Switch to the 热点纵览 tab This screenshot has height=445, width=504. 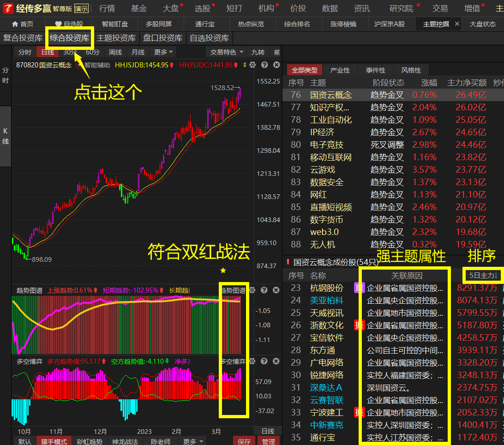pos(251,24)
